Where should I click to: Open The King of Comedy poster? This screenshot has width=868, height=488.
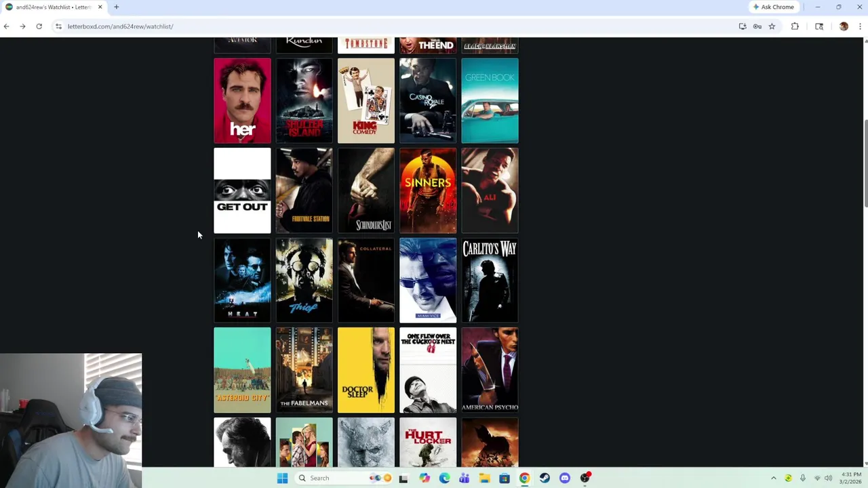[x=366, y=100]
